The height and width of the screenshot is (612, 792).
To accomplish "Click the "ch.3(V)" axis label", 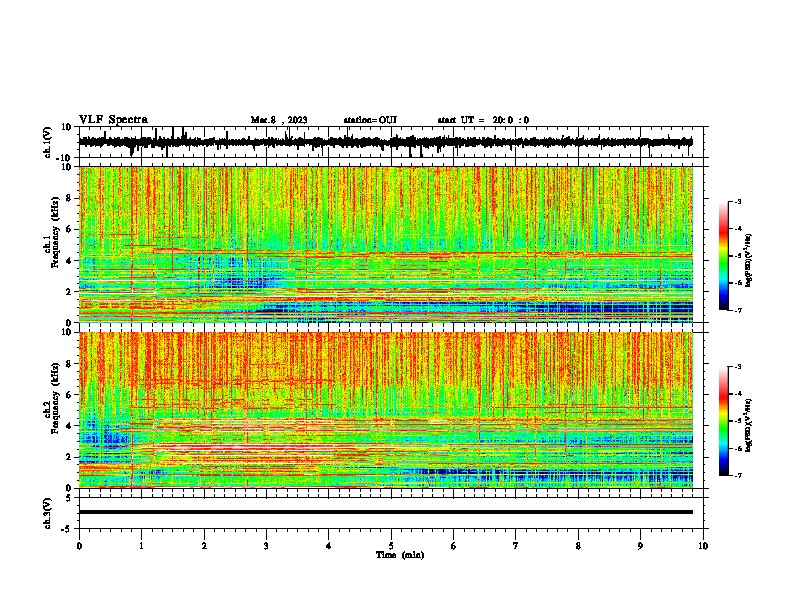I will click(x=48, y=513).
